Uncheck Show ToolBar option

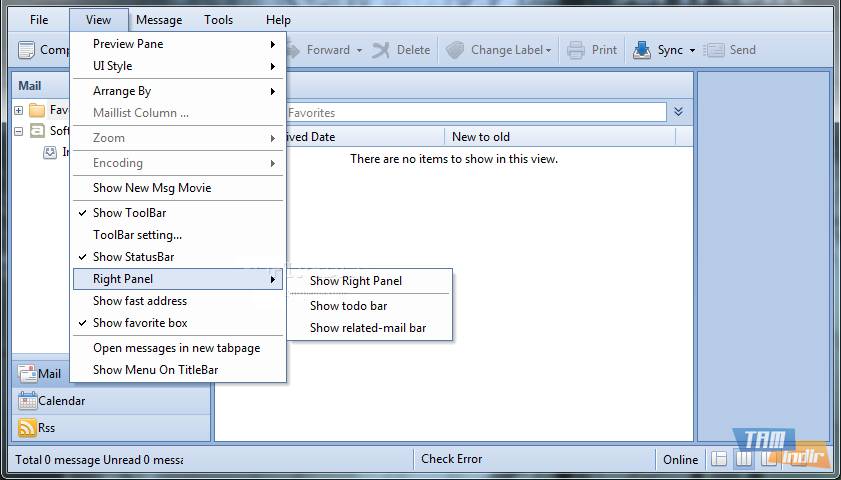coord(129,213)
